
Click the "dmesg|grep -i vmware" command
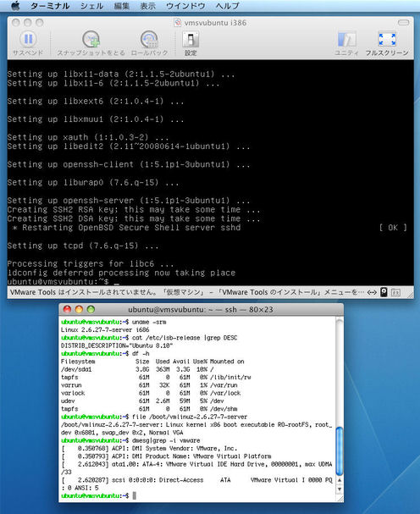pos(166,440)
